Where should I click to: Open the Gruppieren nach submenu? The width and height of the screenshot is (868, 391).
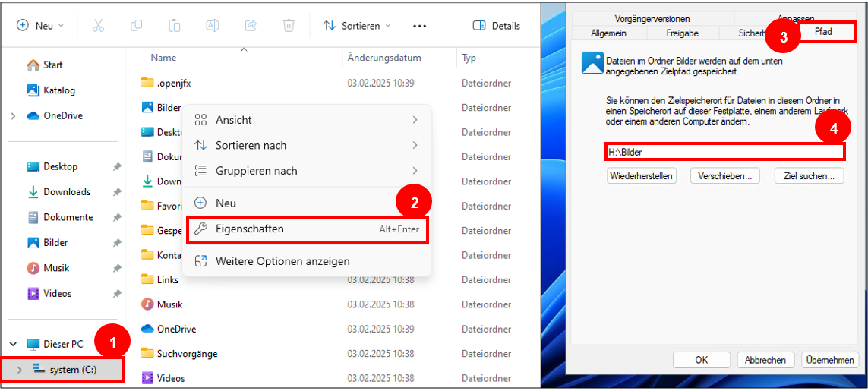tap(307, 171)
